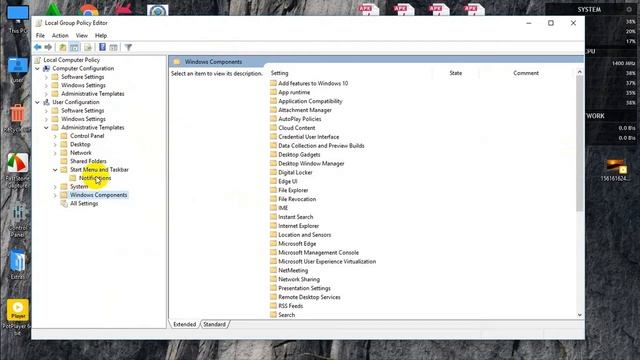The height and width of the screenshot is (360, 640).
Task: Click the Search folder icon in list
Action: point(273,315)
